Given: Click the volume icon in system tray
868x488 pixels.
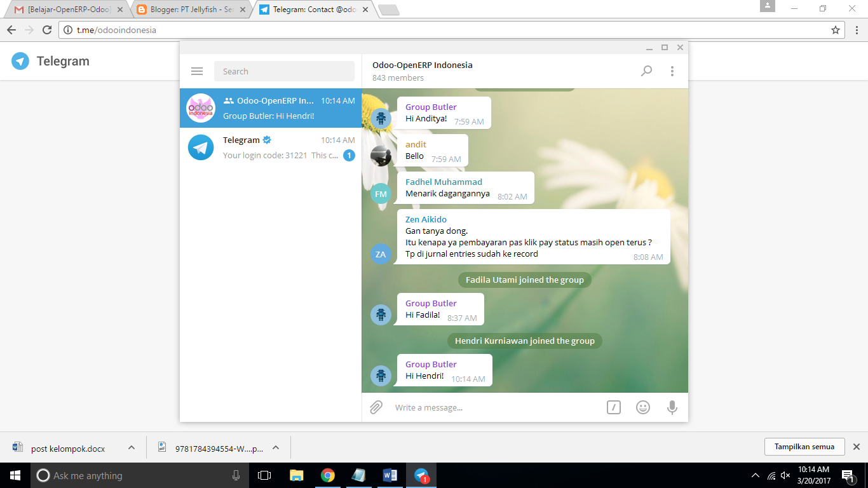Looking at the screenshot, I should (x=785, y=475).
